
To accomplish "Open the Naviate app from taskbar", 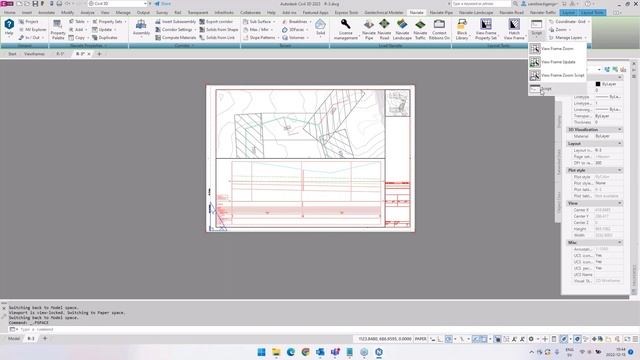I will (x=379, y=352).
